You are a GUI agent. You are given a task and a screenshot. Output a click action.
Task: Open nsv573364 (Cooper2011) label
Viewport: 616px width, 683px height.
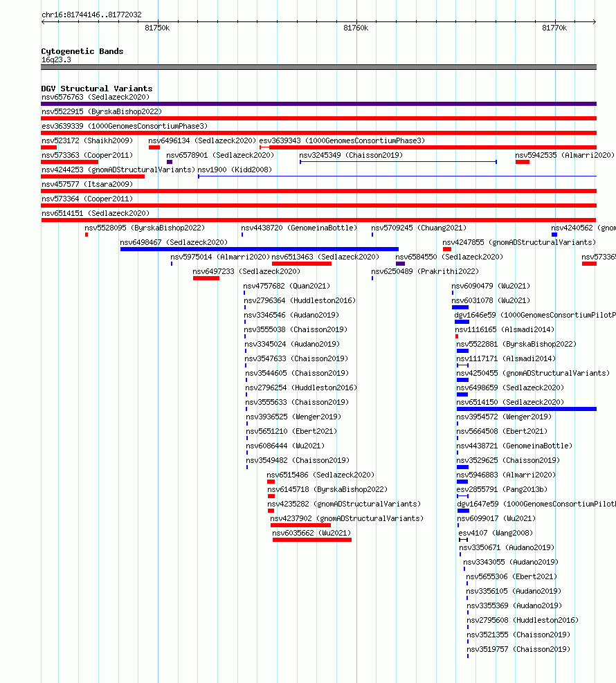(87, 199)
